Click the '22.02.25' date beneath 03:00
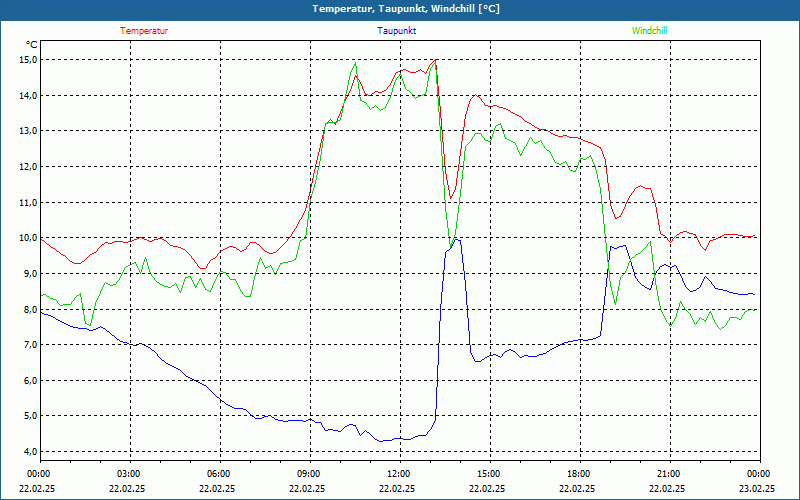800x500 pixels. coord(128,488)
